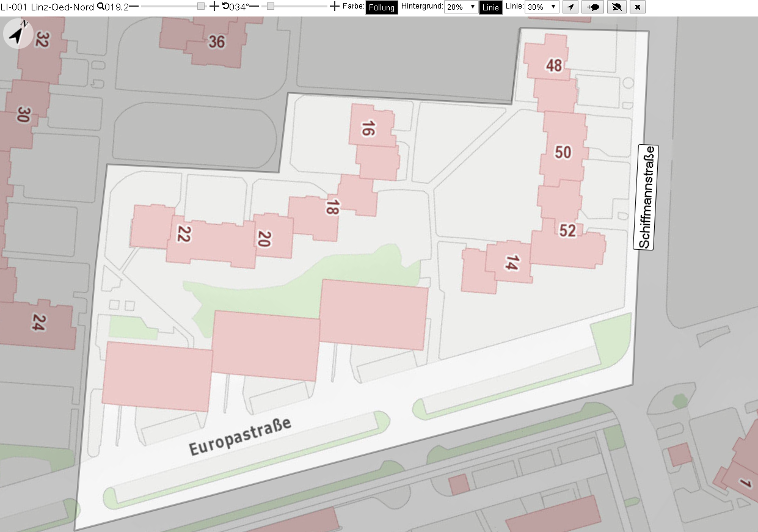
Task: Click the navigation arrow toolbar button
Action: 570,7
